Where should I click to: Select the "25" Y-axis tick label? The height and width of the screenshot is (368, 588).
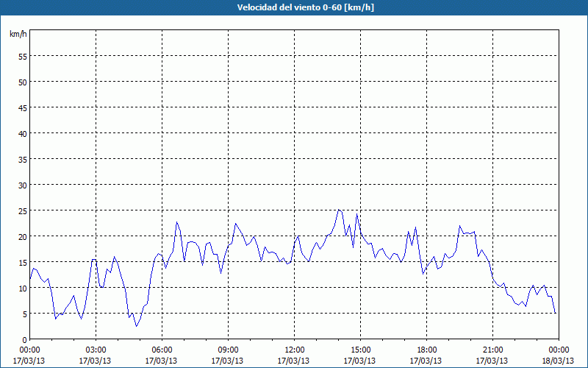coord(23,210)
